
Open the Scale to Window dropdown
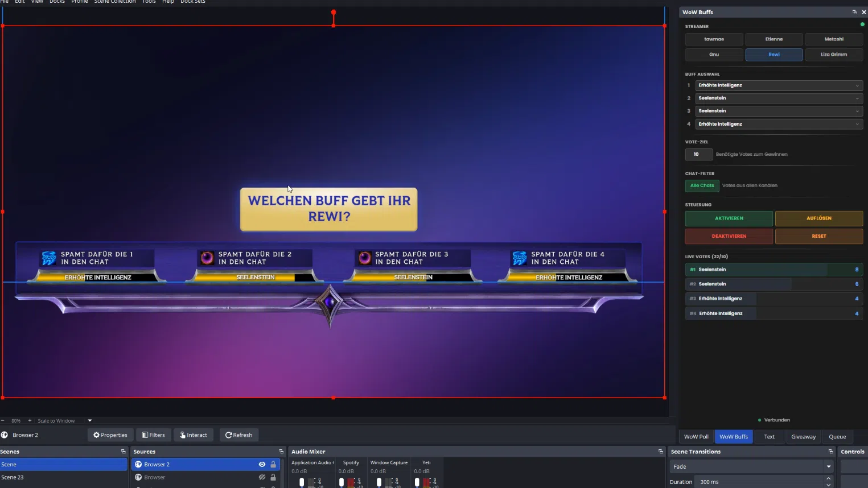click(89, 421)
